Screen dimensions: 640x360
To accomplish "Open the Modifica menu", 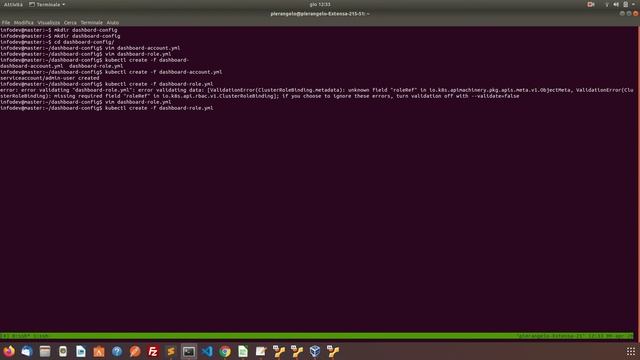I will [x=24, y=22].
